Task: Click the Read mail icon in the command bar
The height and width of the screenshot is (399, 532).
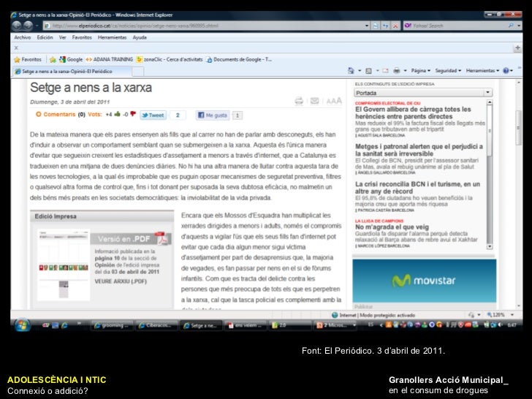Action: coord(385,71)
